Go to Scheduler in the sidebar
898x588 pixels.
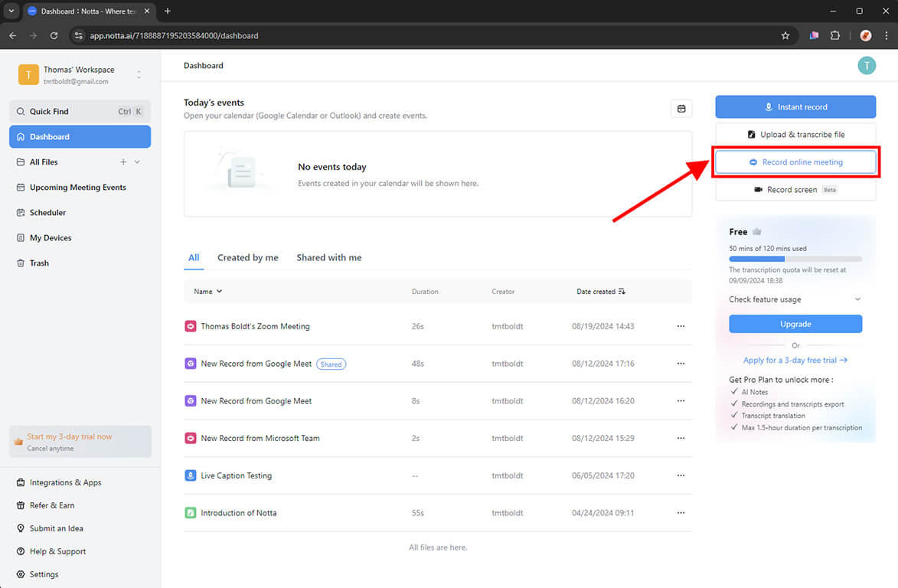(x=80, y=212)
